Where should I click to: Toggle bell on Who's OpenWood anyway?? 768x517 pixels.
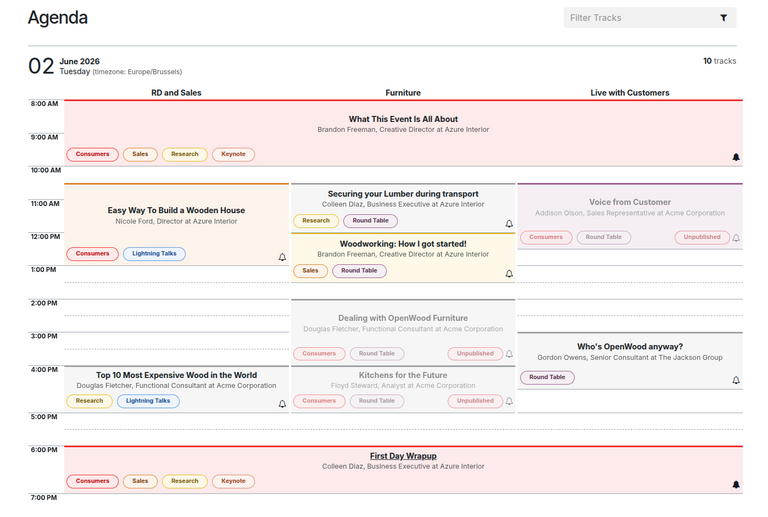(736, 380)
